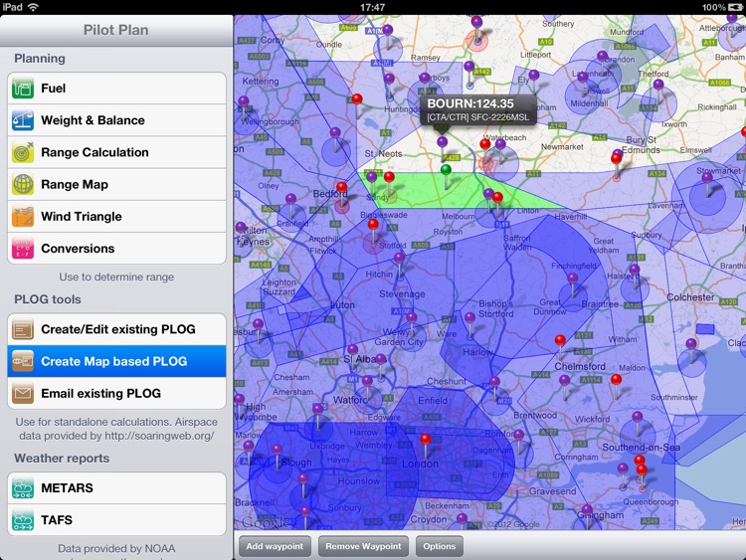Open Range Calculation row
Viewport: 746px width, 560px height.
[116, 152]
